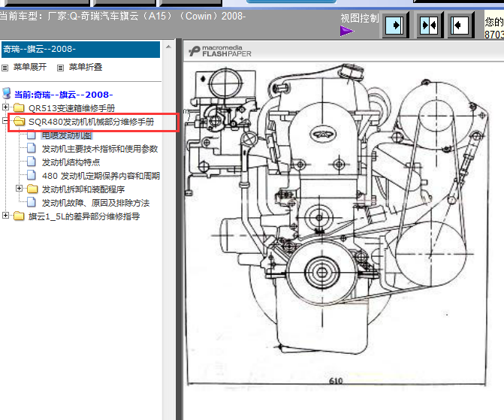Click the purple arrow under 视图控制
504x420 pixels.
[347, 32]
